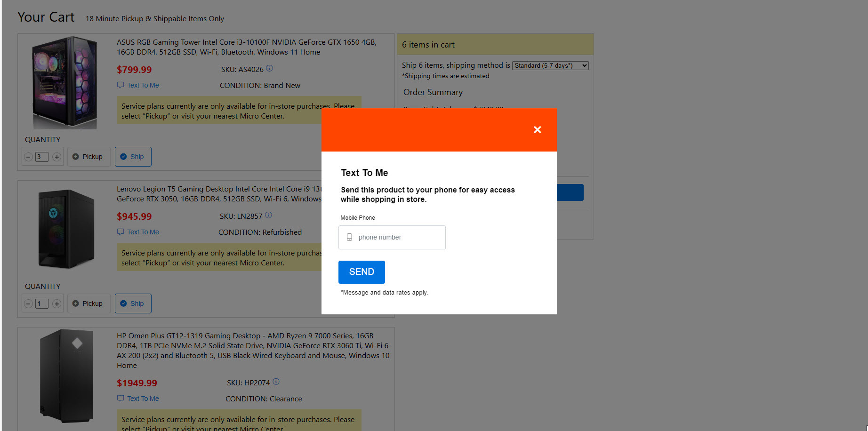The width and height of the screenshot is (868, 431).
Task: Decrease quantity of ASUS gaming tower
Action: [x=28, y=157]
